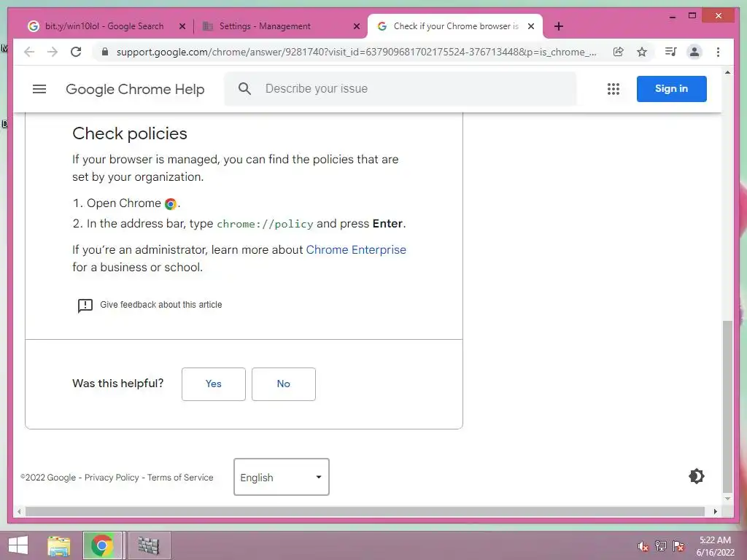Click the scroll down arrow

[727, 499]
